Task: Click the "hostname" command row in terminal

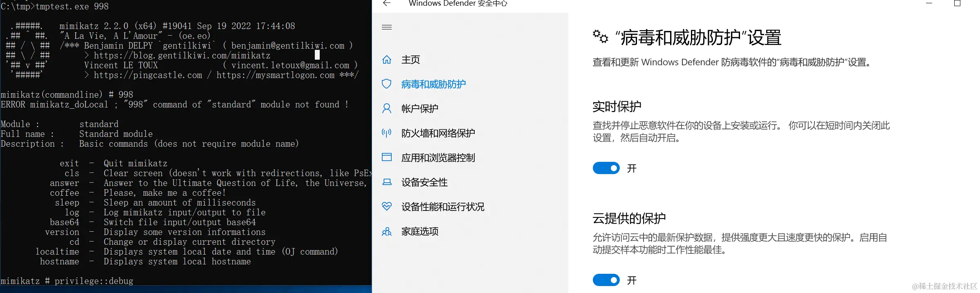Action: (x=145, y=262)
